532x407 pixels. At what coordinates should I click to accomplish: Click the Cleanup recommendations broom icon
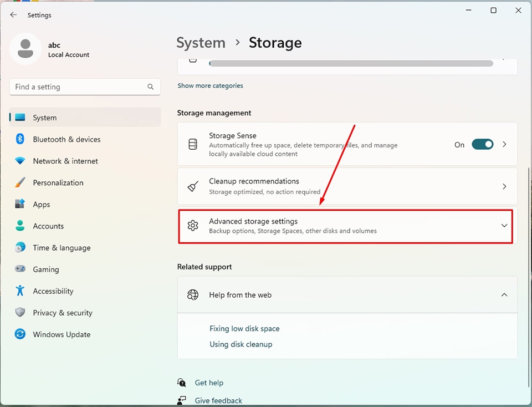[x=193, y=186]
